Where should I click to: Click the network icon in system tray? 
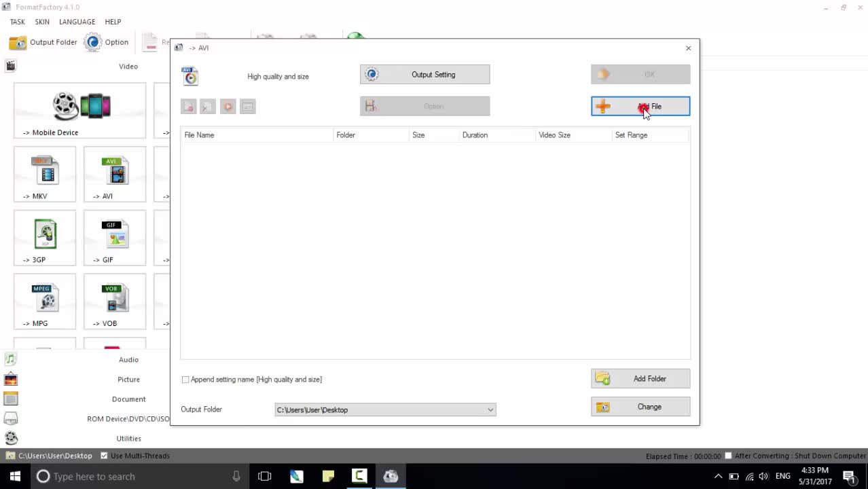click(749, 476)
